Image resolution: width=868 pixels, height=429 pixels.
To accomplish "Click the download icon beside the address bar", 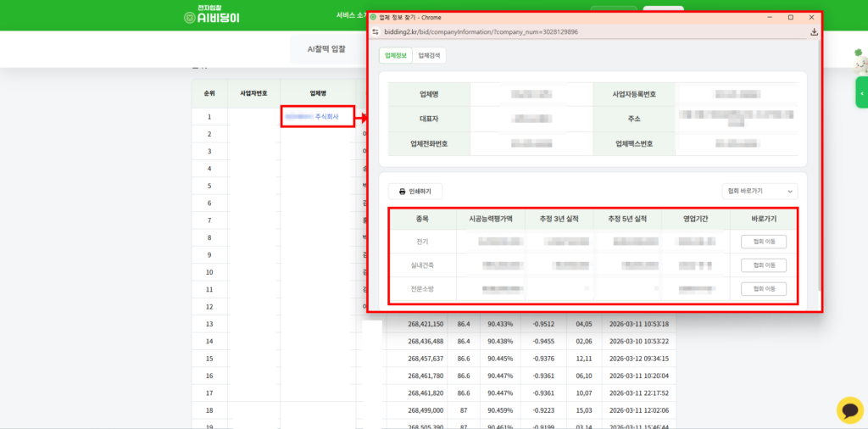I will click(814, 31).
